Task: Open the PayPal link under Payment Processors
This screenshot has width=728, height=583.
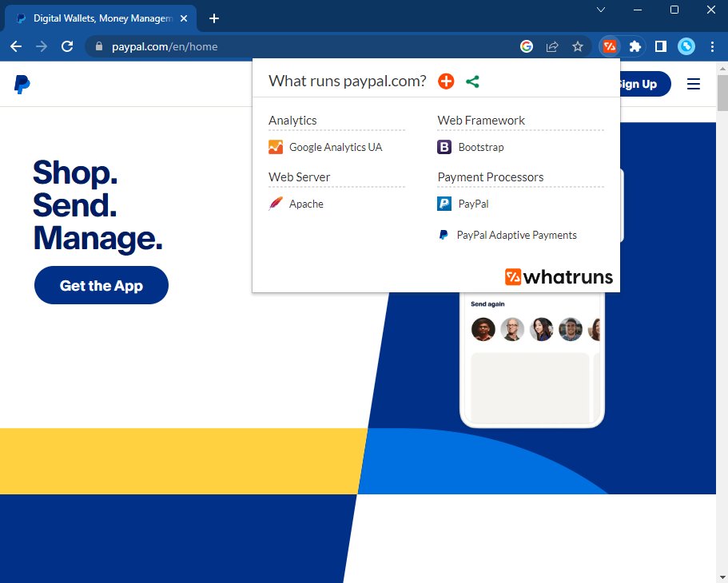Action: [473, 204]
